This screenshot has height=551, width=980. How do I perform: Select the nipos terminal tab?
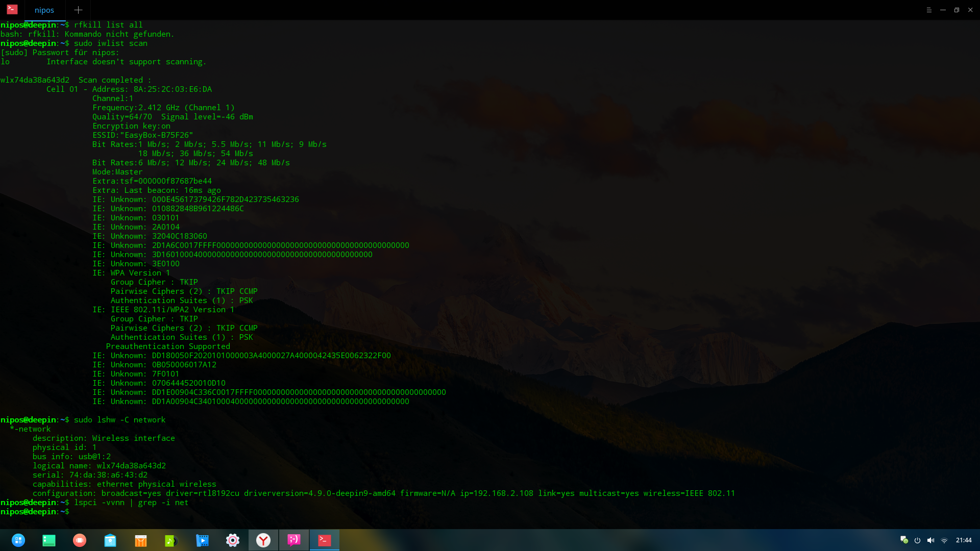point(44,10)
